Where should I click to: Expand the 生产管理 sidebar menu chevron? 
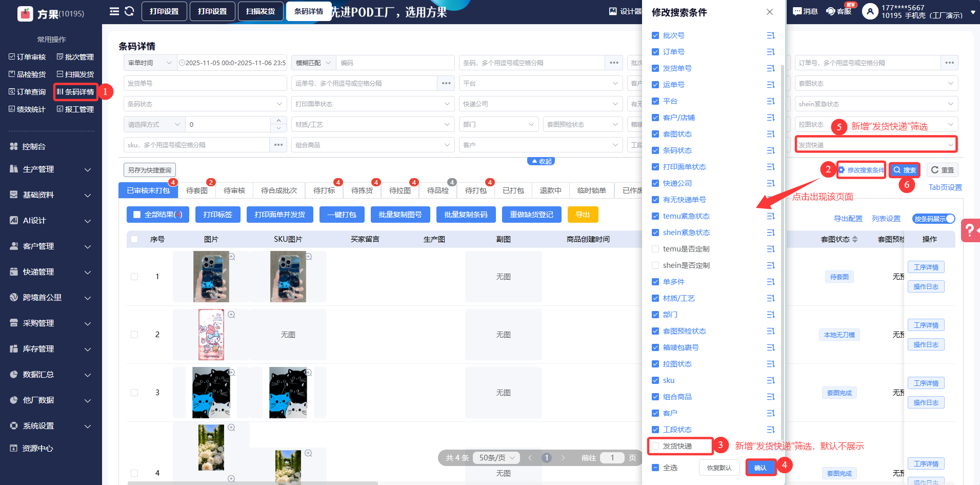pyautogui.click(x=88, y=170)
